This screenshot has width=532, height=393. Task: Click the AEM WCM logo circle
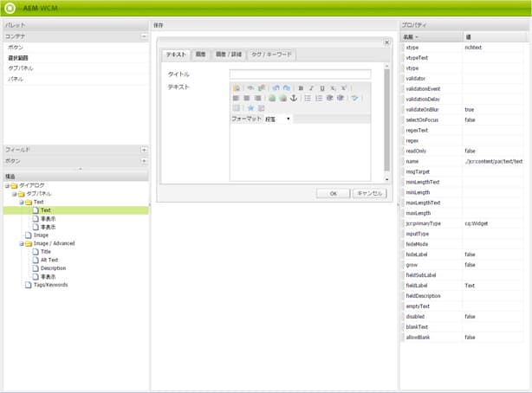[10, 8]
